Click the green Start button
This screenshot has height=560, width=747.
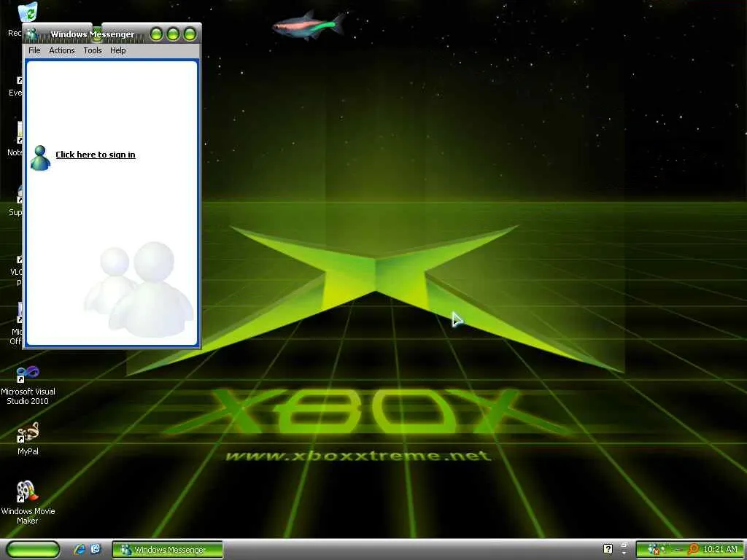33,550
